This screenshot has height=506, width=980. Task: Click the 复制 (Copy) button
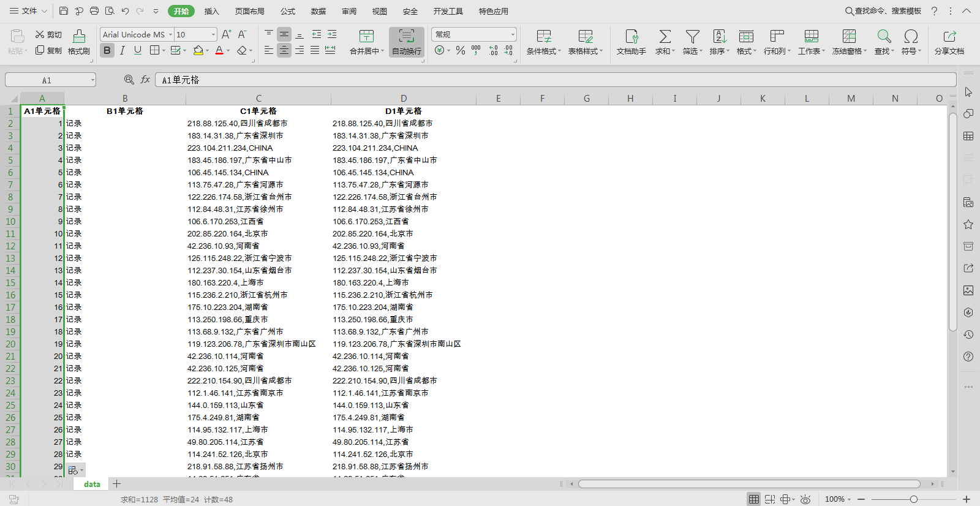(x=48, y=50)
